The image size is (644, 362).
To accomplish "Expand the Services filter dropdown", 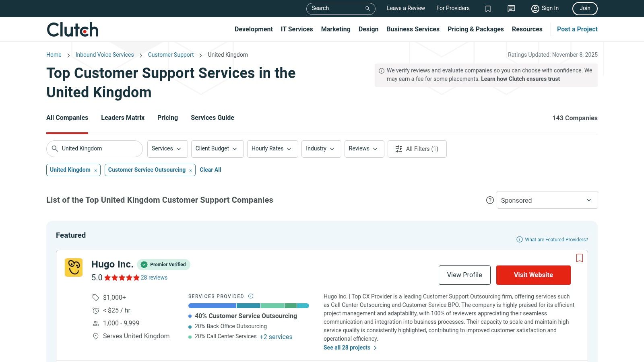I will [167, 149].
